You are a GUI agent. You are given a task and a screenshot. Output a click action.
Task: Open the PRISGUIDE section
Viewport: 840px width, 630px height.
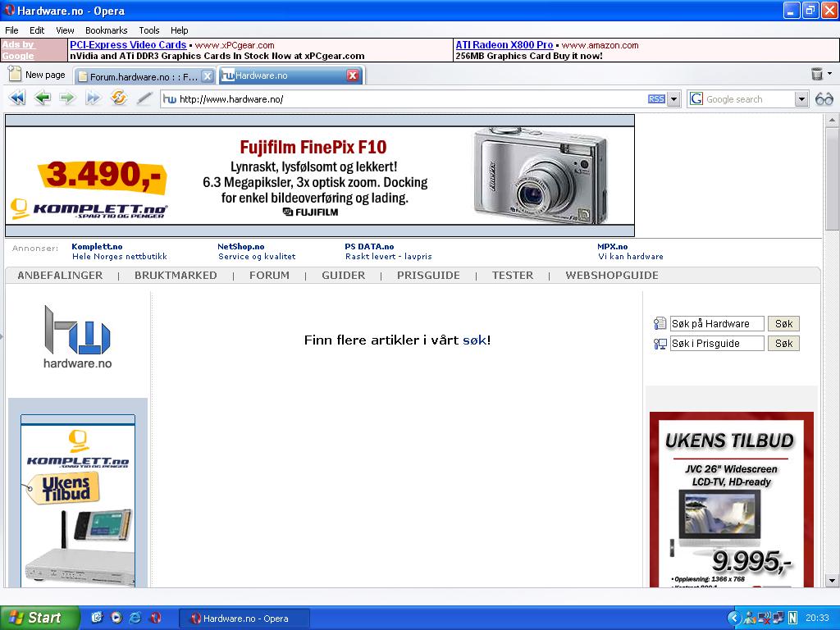(428, 276)
